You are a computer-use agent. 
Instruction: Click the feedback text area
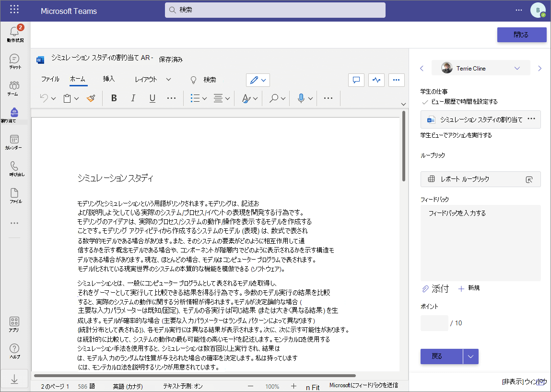(481, 243)
